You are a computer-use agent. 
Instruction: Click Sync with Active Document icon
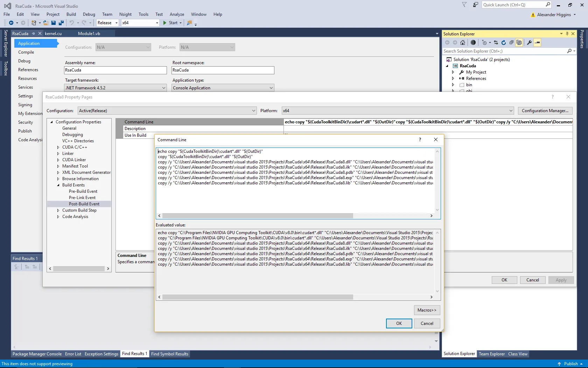click(496, 42)
